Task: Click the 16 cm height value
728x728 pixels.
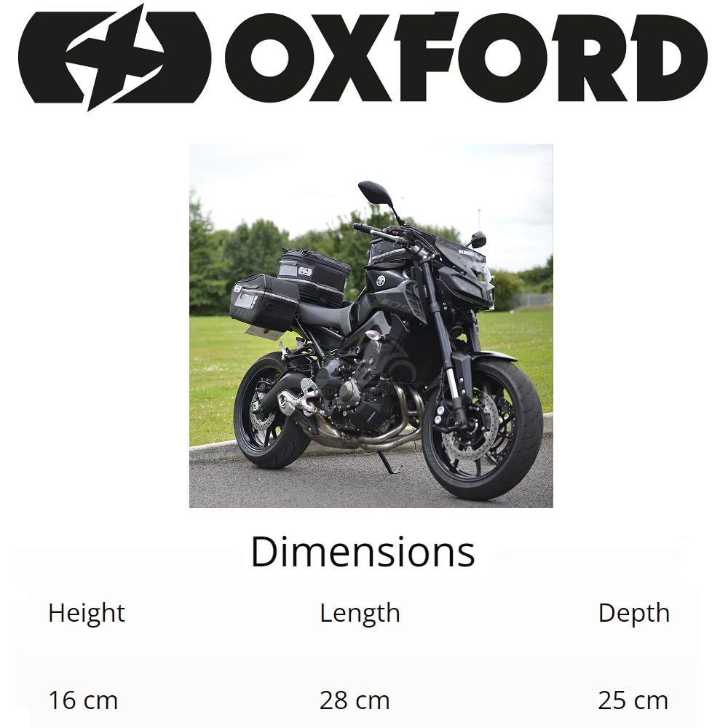Action: click(x=83, y=700)
